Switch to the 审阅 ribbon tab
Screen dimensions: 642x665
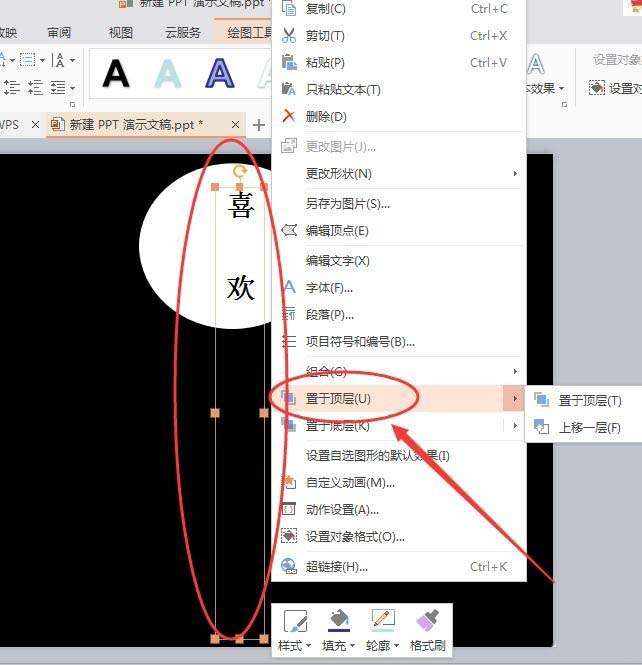click(59, 33)
